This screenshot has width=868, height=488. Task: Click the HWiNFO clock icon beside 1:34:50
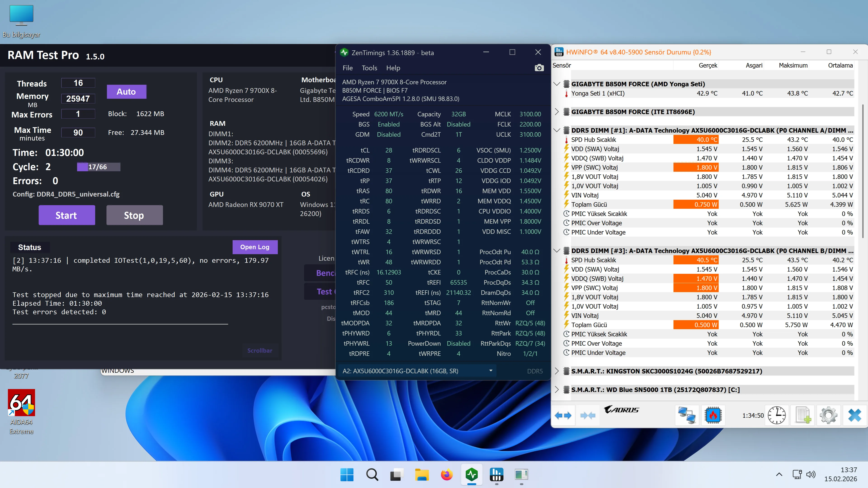click(777, 415)
